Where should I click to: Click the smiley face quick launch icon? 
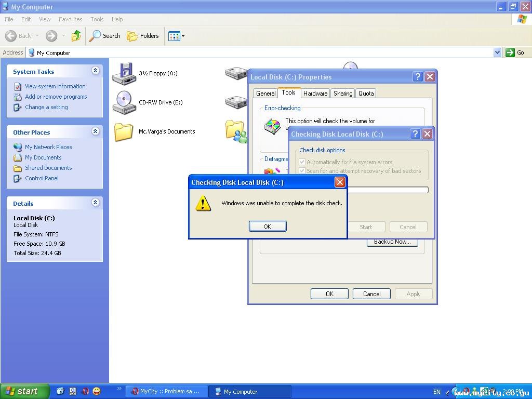click(x=97, y=391)
